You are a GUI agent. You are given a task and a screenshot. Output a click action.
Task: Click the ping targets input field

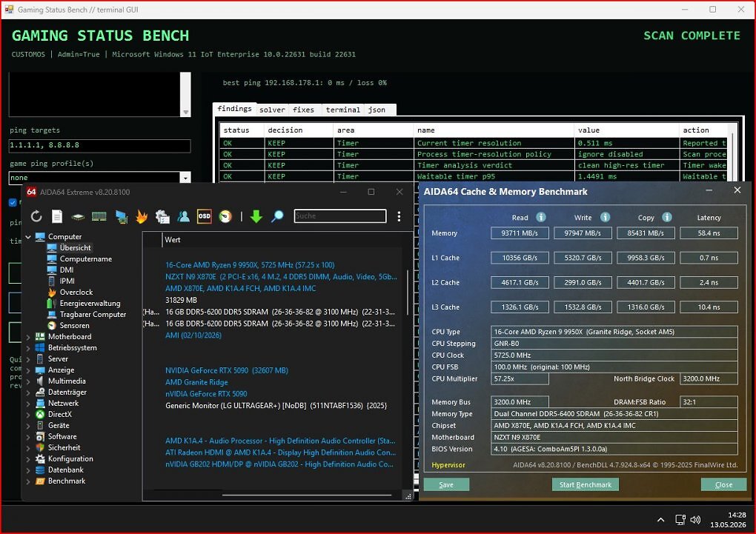(100, 146)
